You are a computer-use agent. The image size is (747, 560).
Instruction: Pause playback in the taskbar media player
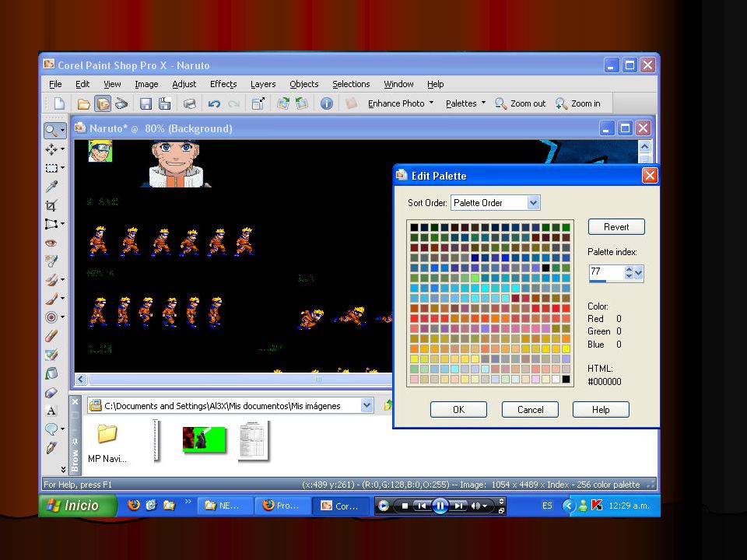pyautogui.click(x=440, y=506)
